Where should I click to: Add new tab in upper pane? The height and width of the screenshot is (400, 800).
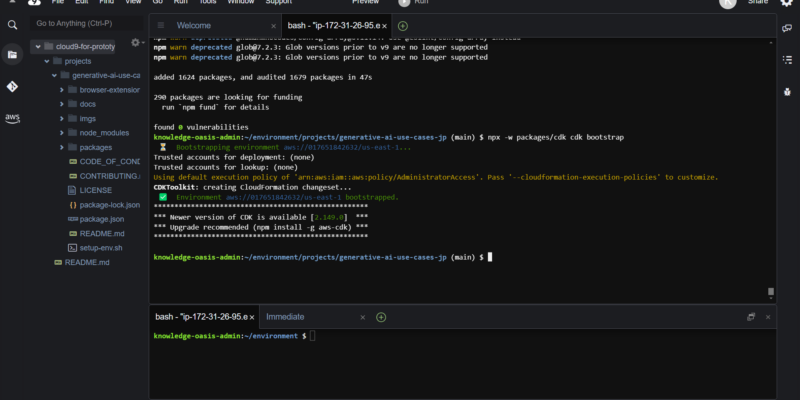(402, 25)
